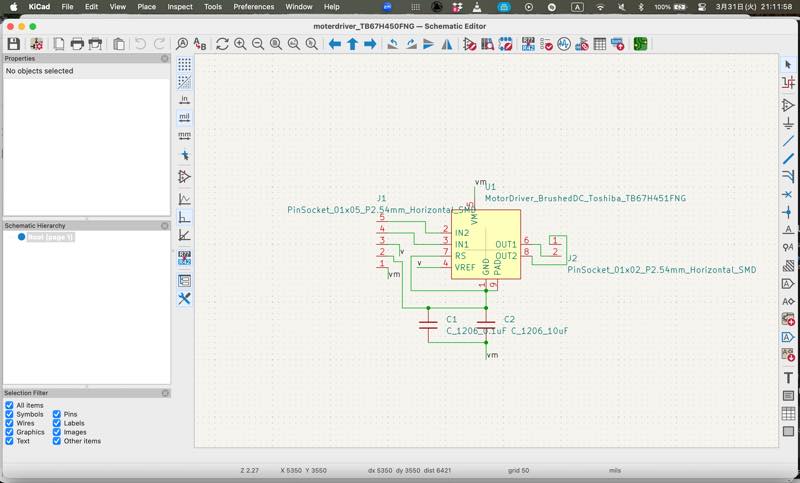Select Root page in Schematic Hierarchy
The width and height of the screenshot is (800, 483).
pyautogui.click(x=50, y=238)
